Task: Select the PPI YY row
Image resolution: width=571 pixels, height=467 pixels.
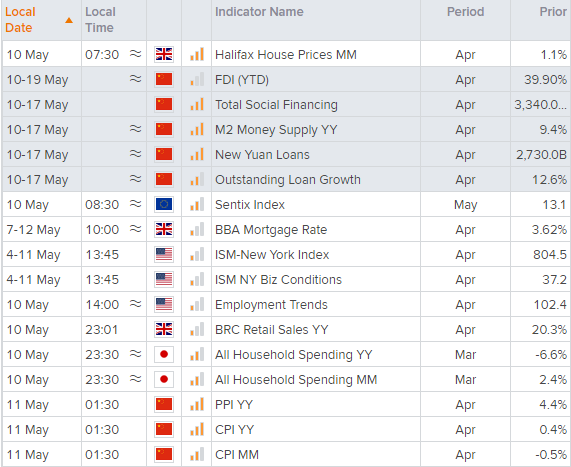Action: (x=286, y=404)
